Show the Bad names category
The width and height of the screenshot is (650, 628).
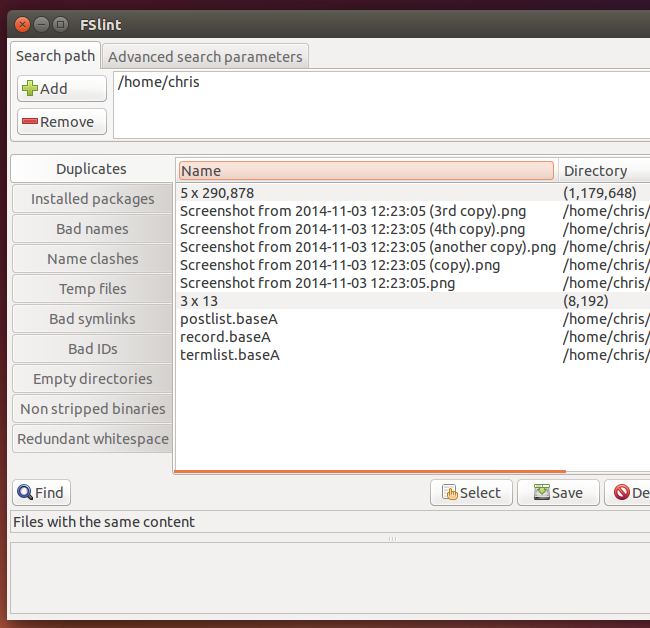point(92,229)
